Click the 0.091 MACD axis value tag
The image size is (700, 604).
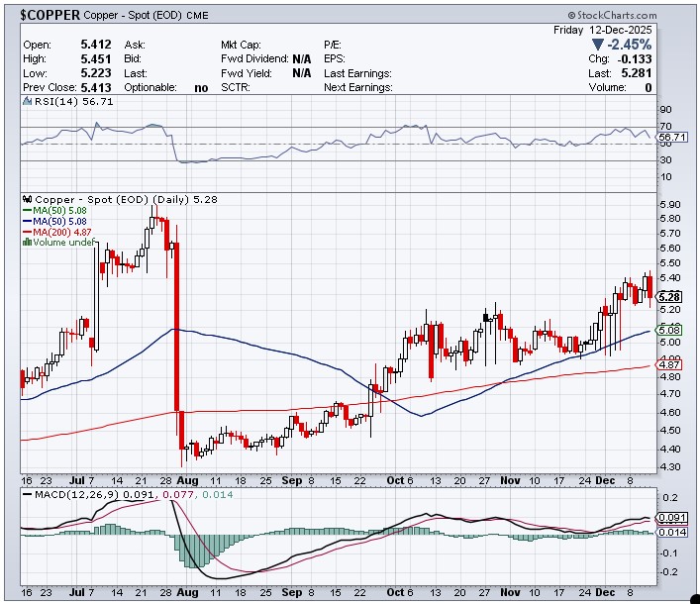pos(670,517)
